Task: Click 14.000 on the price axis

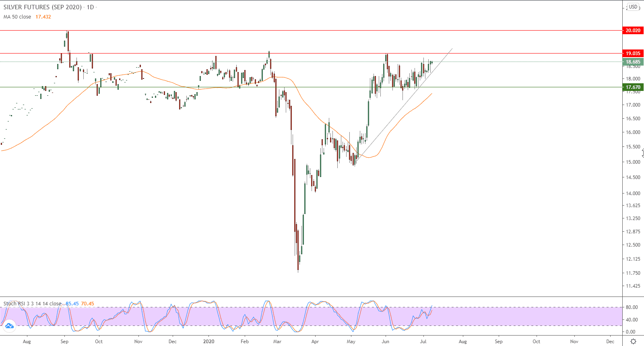Action: pos(633,194)
